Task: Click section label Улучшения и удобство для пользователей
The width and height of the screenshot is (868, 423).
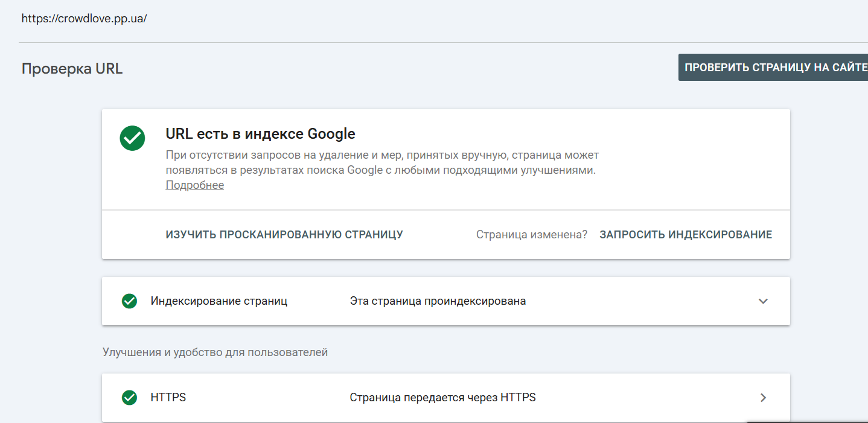Action: coord(215,352)
